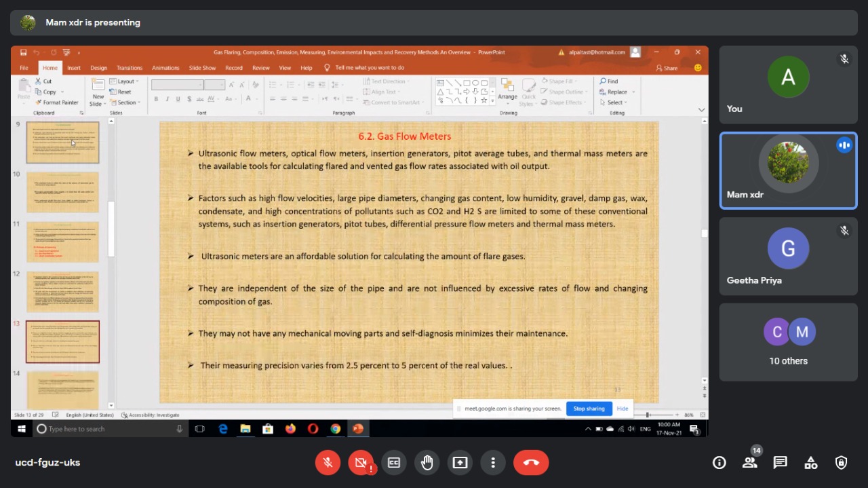
Task: Show the people list icon
Action: click(x=749, y=463)
